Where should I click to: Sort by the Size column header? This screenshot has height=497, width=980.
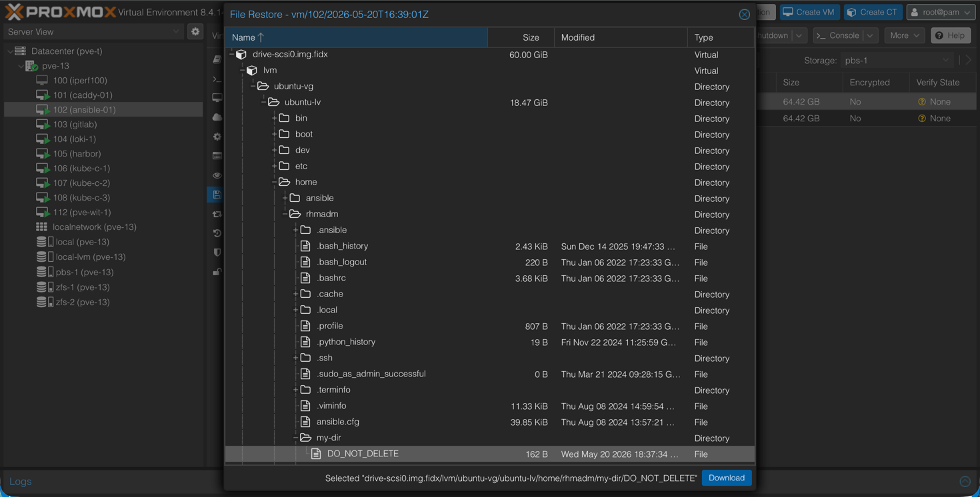(521, 37)
